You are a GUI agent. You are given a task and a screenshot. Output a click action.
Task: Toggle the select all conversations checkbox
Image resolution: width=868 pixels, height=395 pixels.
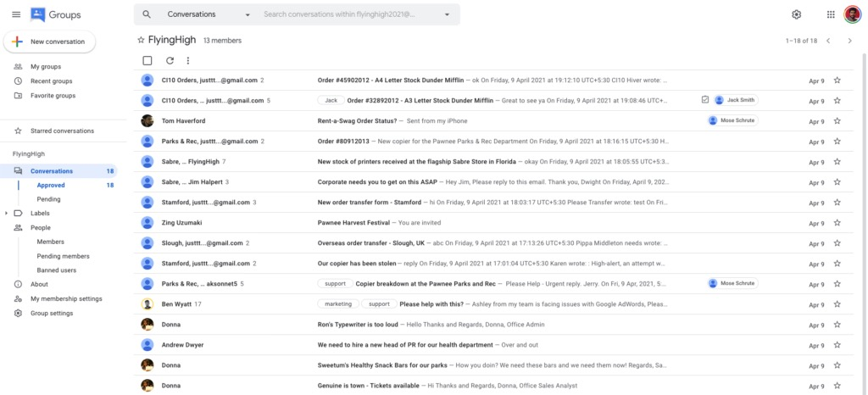147,60
